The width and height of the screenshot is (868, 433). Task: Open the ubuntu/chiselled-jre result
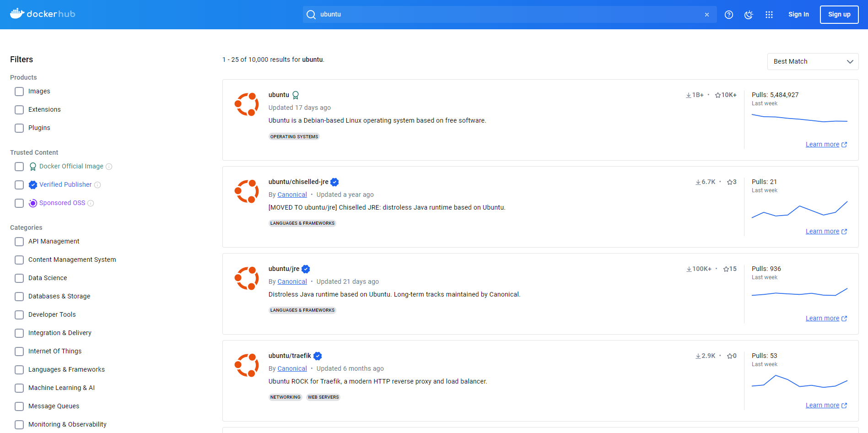click(298, 182)
